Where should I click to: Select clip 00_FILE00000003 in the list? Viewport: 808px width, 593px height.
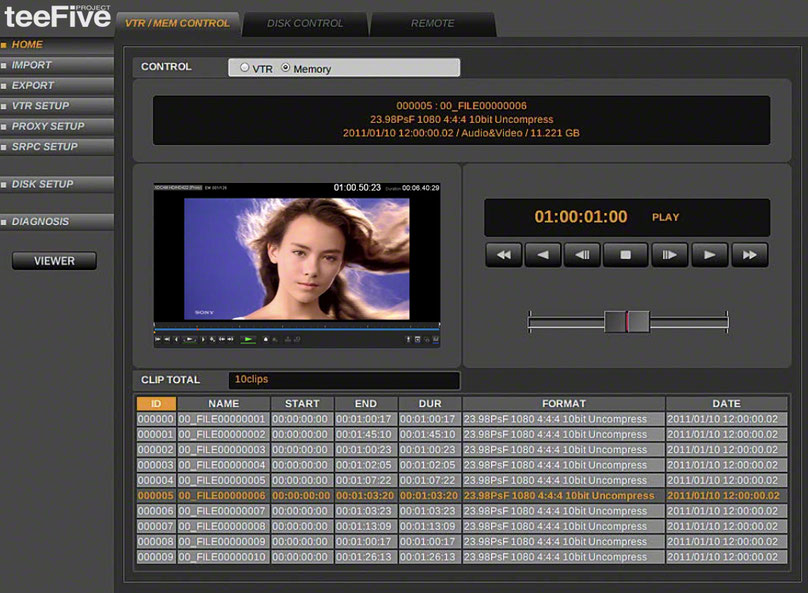[223, 450]
